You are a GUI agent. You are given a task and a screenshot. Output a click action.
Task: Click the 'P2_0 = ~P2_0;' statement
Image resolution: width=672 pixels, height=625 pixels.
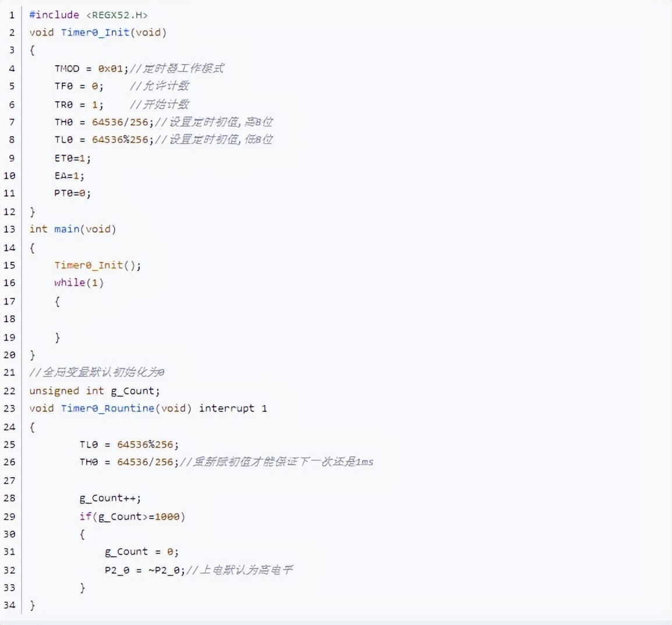pos(145,571)
